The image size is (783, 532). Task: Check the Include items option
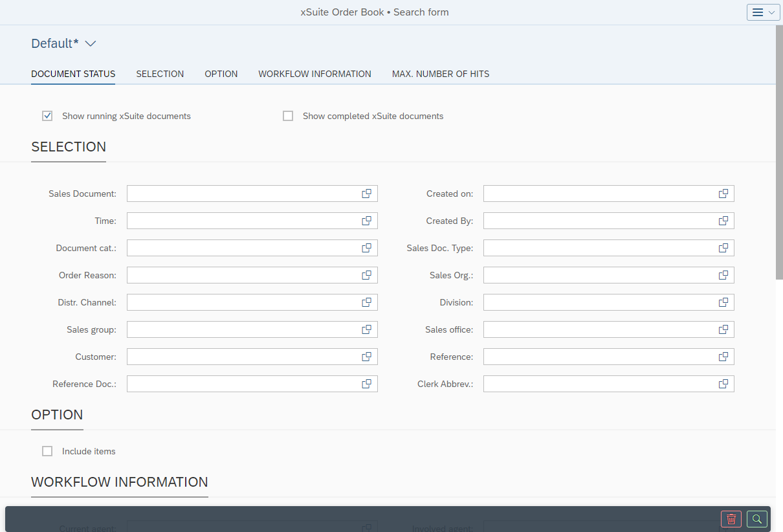click(x=47, y=451)
